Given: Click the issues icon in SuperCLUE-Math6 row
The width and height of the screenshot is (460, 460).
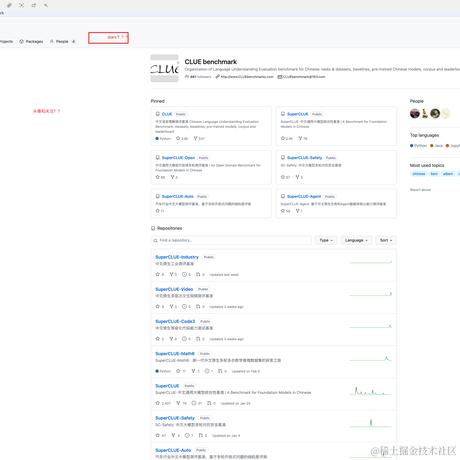Looking at the screenshot, I should (207, 371).
